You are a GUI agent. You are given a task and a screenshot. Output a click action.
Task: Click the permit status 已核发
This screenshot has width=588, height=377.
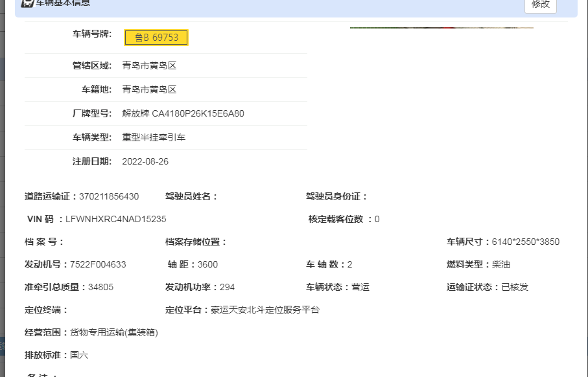click(x=515, y=287)
